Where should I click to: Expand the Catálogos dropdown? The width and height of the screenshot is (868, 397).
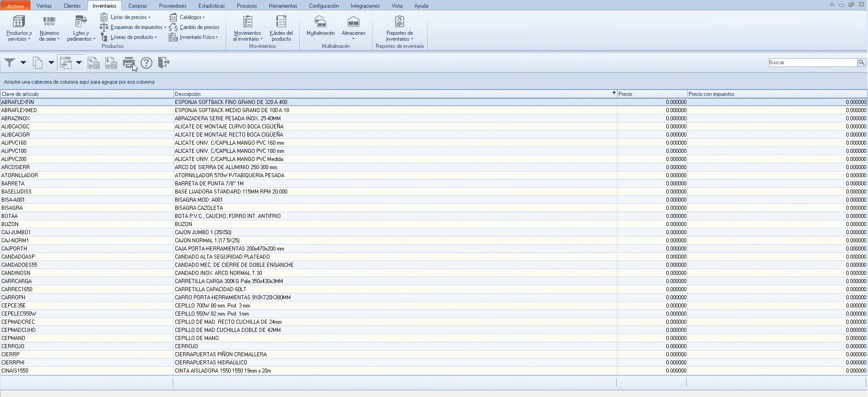point(192,17)
